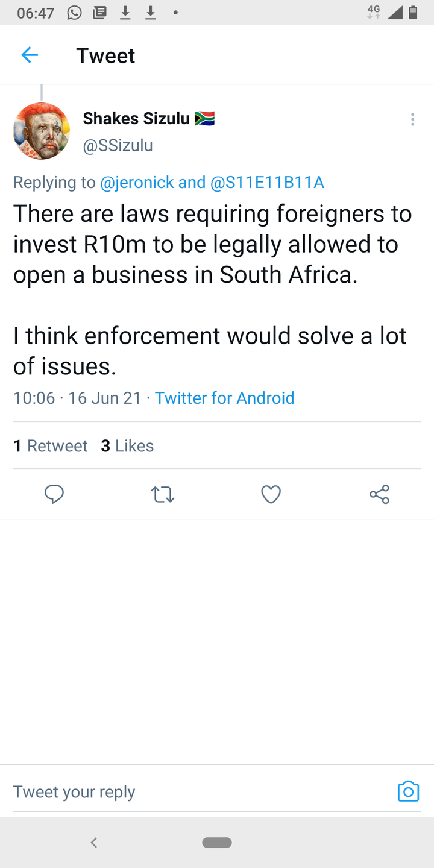This screenshot has height=868, width=434.
Task: Open the camera icon in reply bar
Action: coord(408,791)
